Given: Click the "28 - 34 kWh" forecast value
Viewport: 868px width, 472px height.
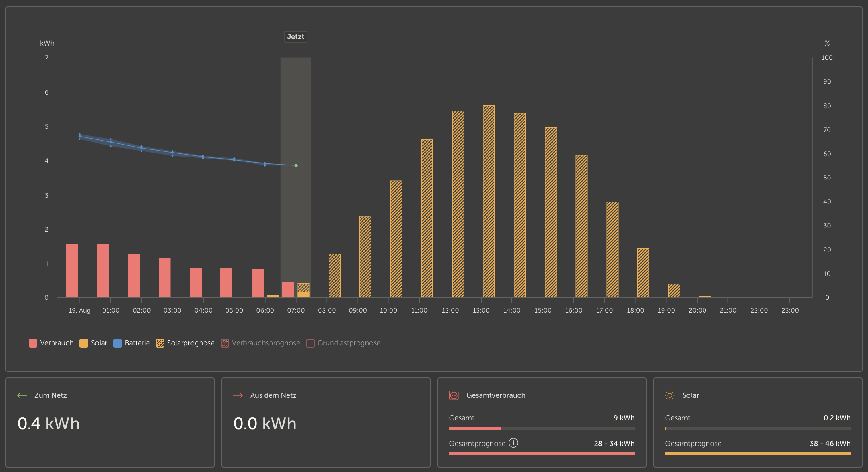Looking at the screenshot, I should click(x=614, y=444).
